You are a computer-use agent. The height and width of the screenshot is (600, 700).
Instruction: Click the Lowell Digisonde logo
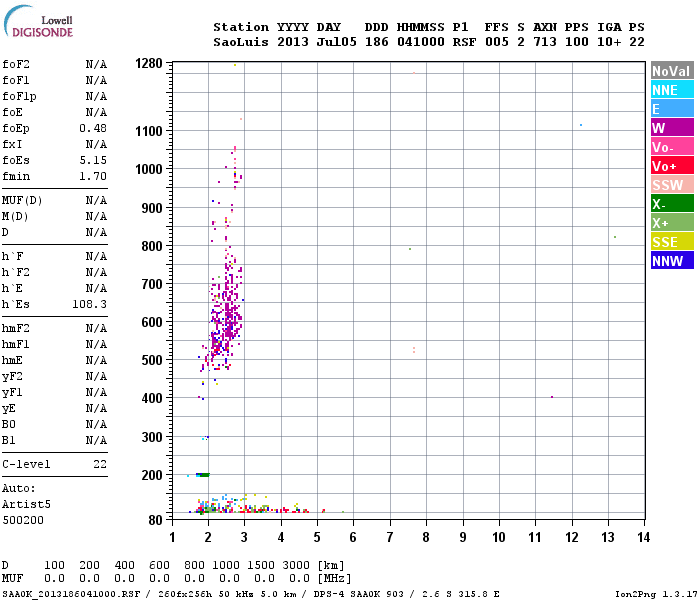tap(38, 21)
